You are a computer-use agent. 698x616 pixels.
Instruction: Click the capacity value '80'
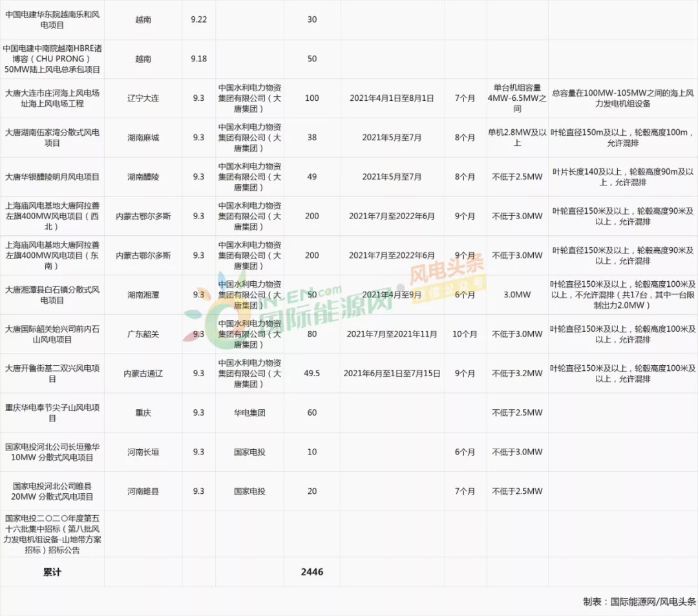point(312,334)
